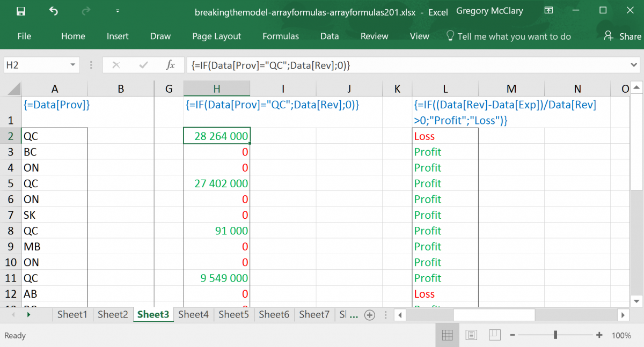
Task: Open the notifications bell icon in title bar
Action: point(548,10)
